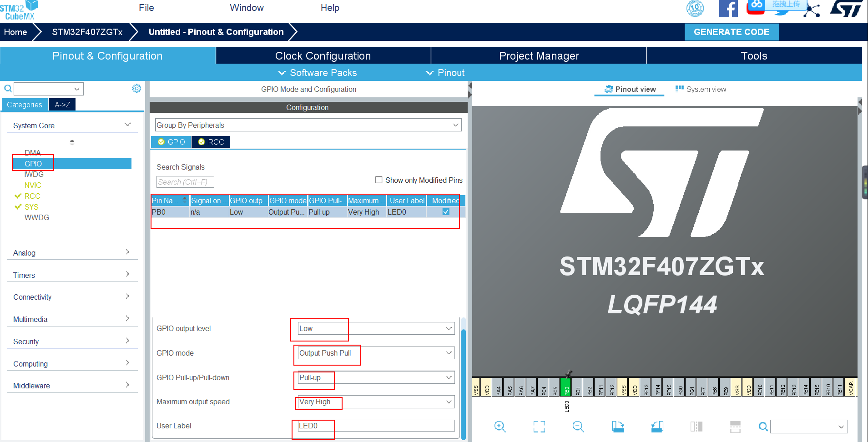Select the PG0 pin on chip
The height and width of the screenshot is (442, 868).
pyautogui.click(x=680, y=387)
